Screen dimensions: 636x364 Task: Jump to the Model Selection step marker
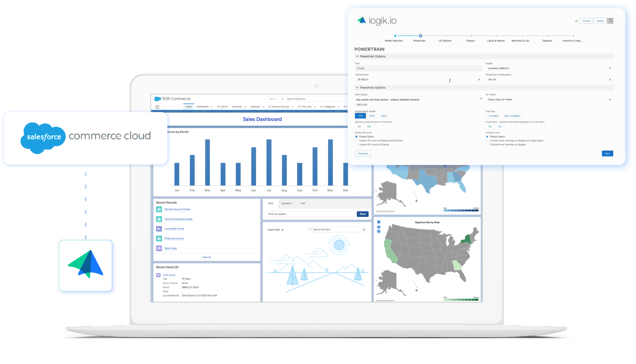pos(395,36)
